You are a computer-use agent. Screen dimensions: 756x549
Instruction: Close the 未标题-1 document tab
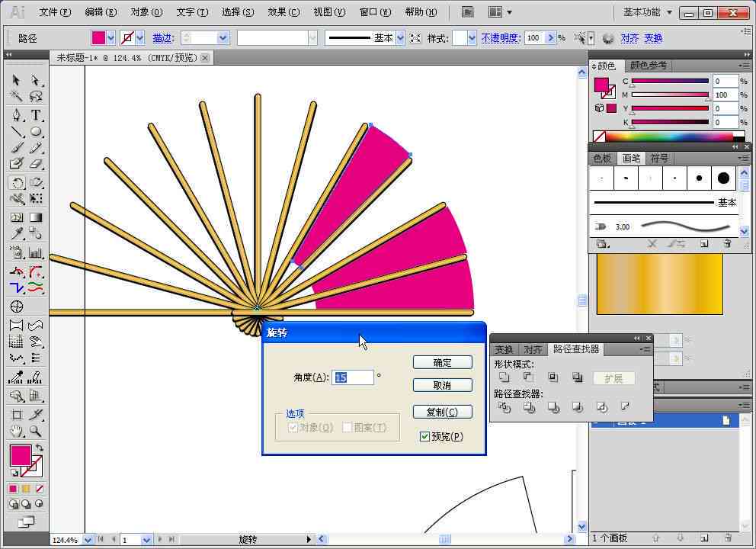point(205,58)
